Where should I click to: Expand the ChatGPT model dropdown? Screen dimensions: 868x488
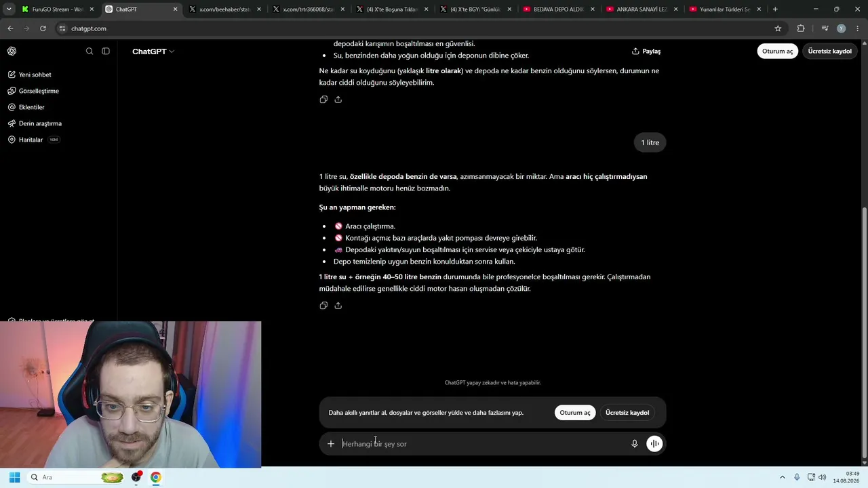pyautogui.click(x=153, y=52)
